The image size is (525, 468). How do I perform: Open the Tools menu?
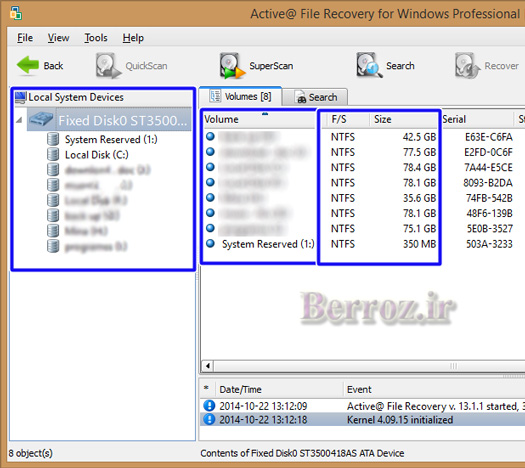pos(96,38)
